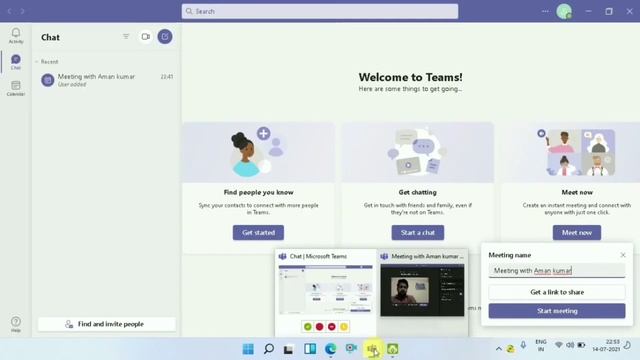Screen dimensions: 640x360
Task: Click the Chat panel heading
Action: [x=50, y=37]
